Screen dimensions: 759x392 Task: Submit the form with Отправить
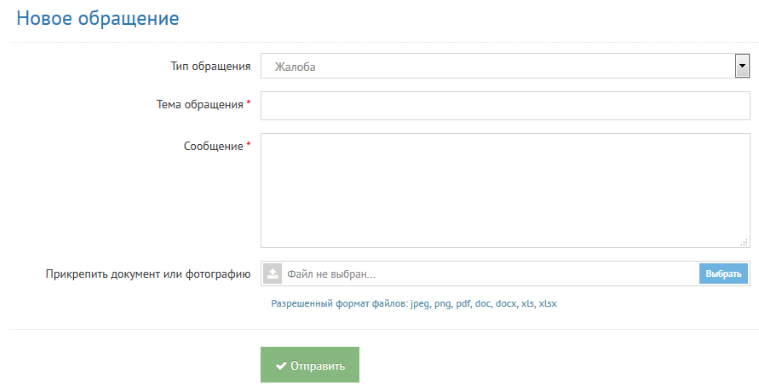(x=310, y=365)
